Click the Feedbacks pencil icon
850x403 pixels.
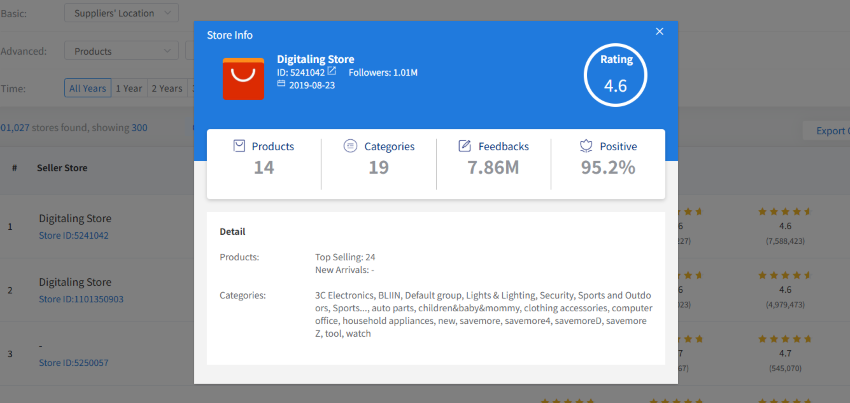(465, 146)
